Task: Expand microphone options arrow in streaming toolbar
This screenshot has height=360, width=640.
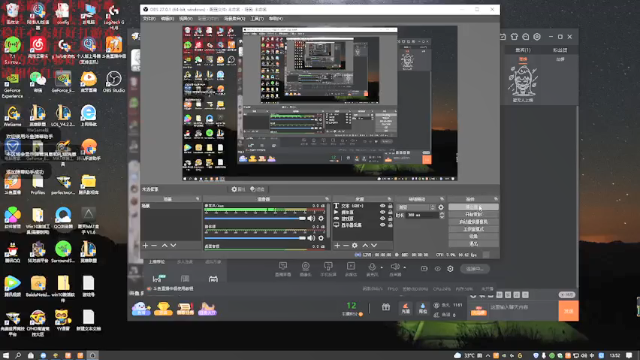Action: (382, 268)
